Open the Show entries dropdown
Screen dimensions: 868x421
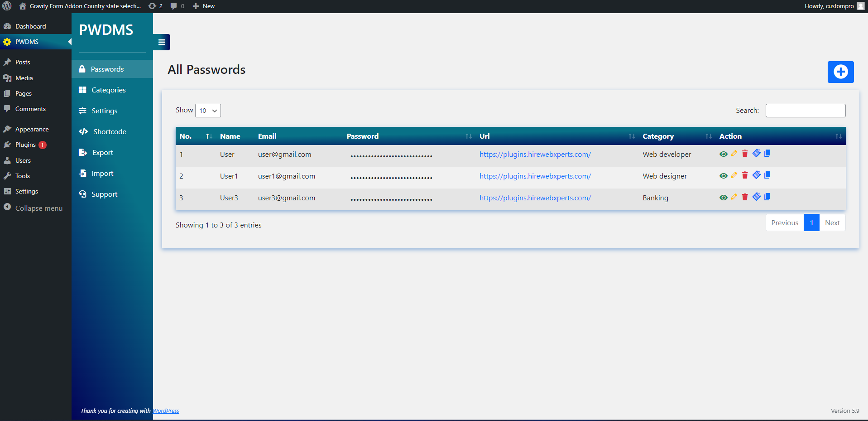[x=208, y=111]
